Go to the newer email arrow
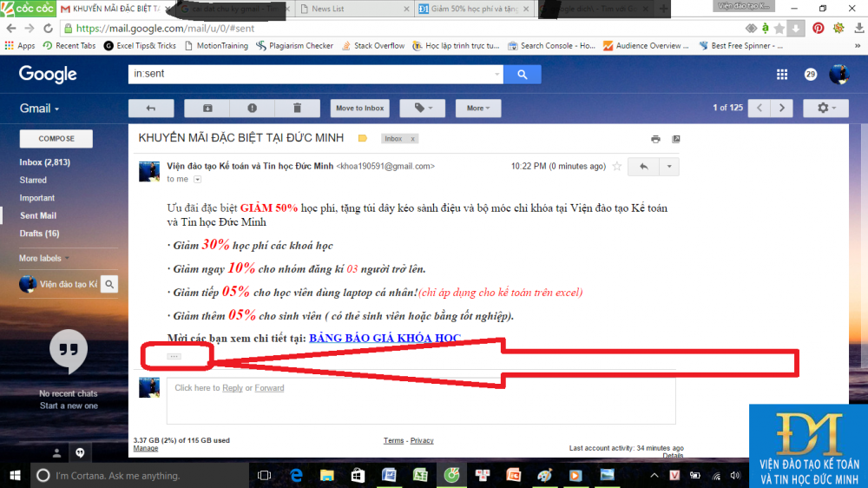 [759, 108]
